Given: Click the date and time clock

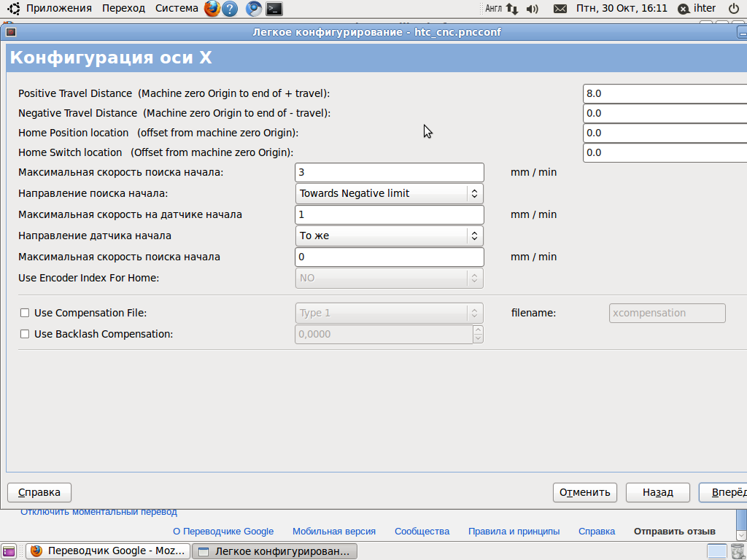Looking at the screenshot, I should coord(622,9).
